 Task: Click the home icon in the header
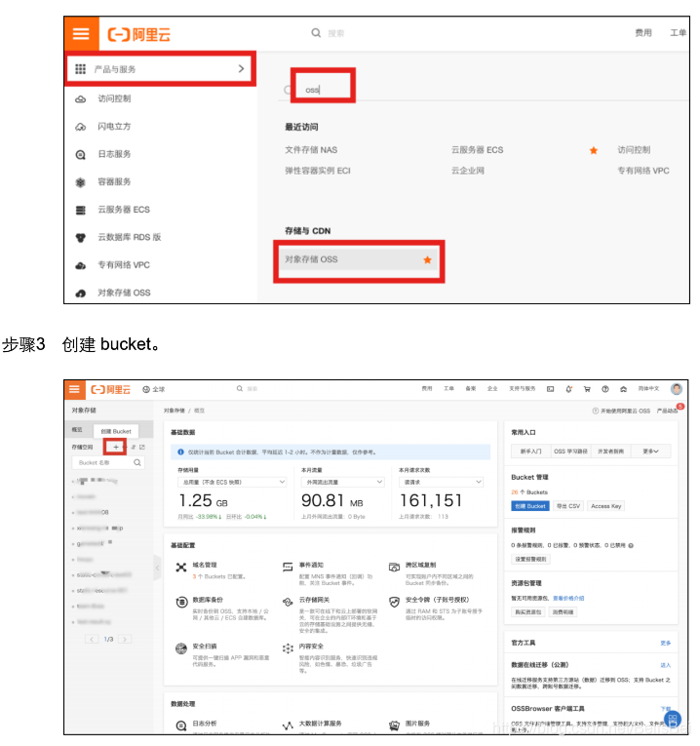tap(623, 389)
